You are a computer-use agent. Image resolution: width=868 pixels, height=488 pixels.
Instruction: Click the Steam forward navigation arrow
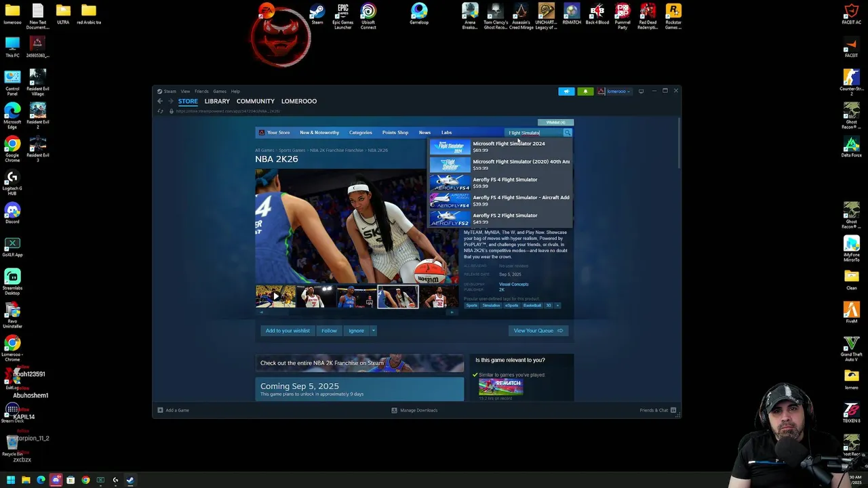click(x=170, y=101)
